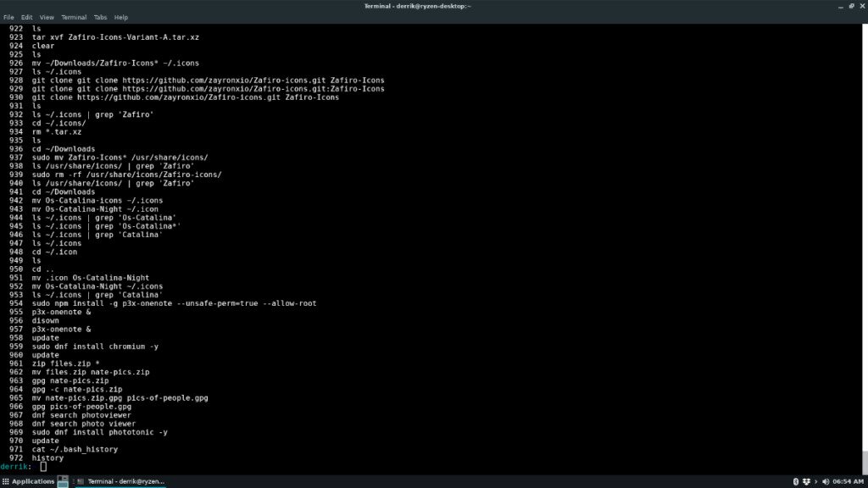The width and height of the screenshot is (868, 488).
Task: Open the Terminal menu
Action: click(x=74, y=17)
